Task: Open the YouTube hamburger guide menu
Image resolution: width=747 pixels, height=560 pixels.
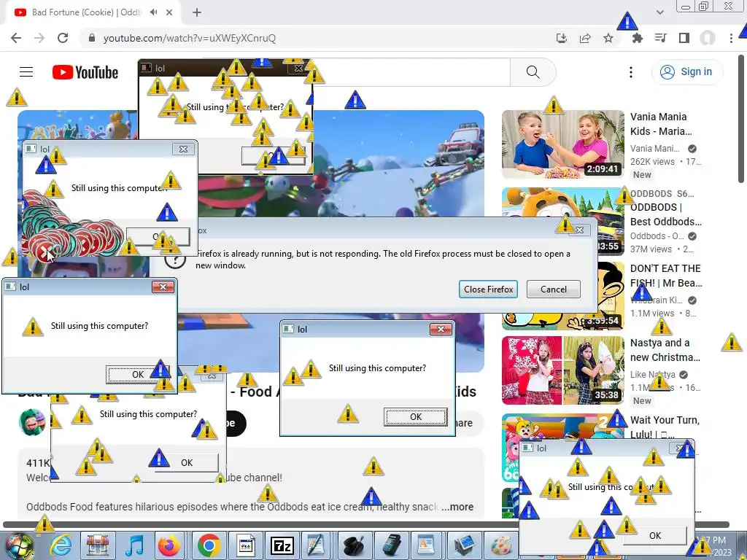Action: pyautogui.click(x=26, y=72)
